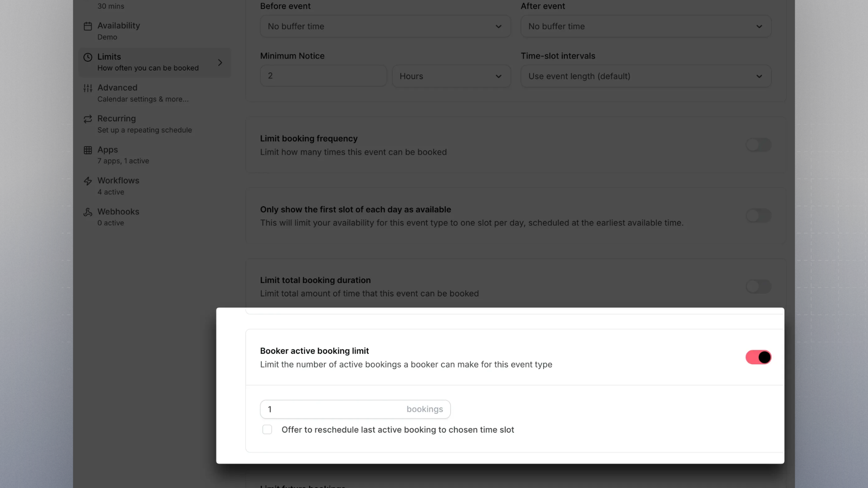
Task: Click the Availability calendar icon
Action: point(88,26)
